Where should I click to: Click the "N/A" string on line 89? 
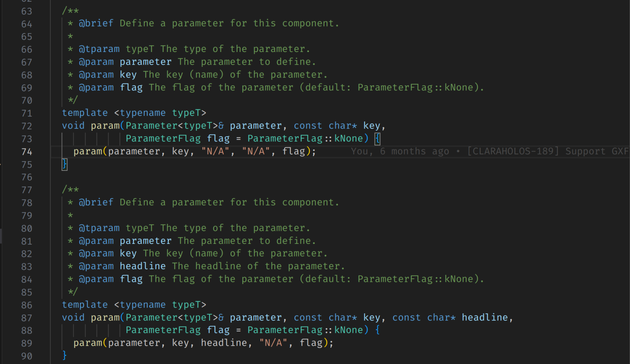coord(273,343)
